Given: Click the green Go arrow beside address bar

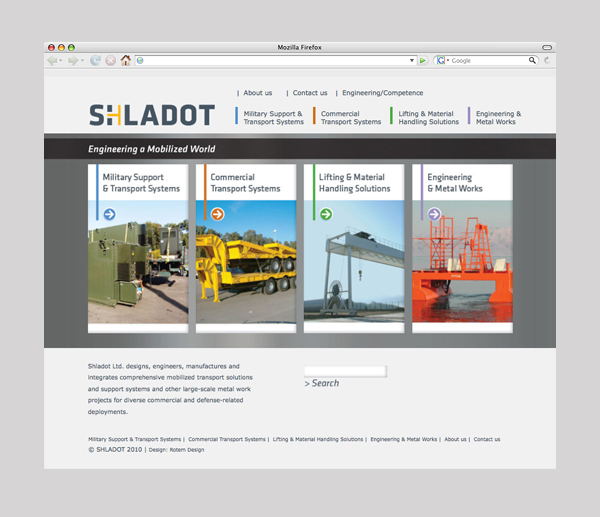Looking at the screenshot, I should point(422,60).
